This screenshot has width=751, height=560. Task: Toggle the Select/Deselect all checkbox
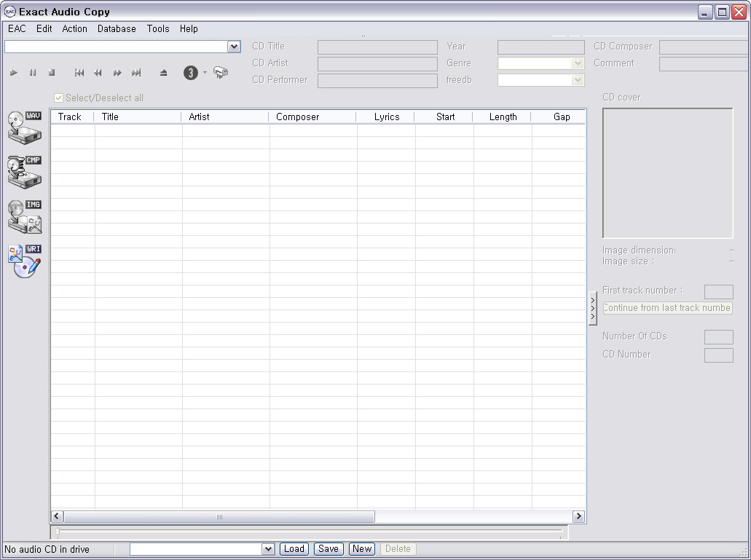[x=58, y=98]
